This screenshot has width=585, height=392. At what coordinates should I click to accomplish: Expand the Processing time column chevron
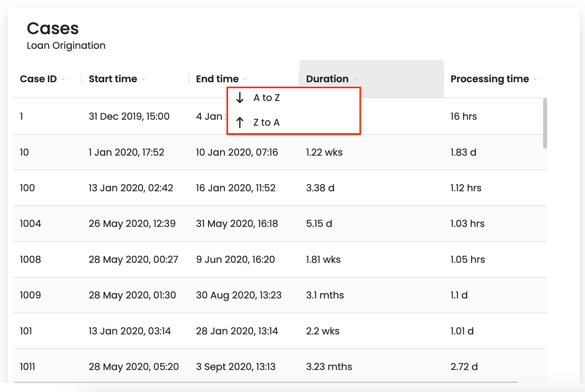(535, 79)
